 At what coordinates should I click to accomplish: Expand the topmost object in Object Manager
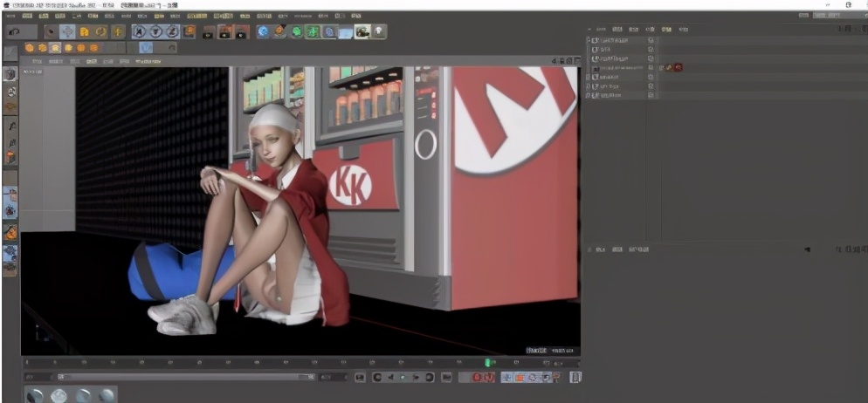click(x=589, y=40)
